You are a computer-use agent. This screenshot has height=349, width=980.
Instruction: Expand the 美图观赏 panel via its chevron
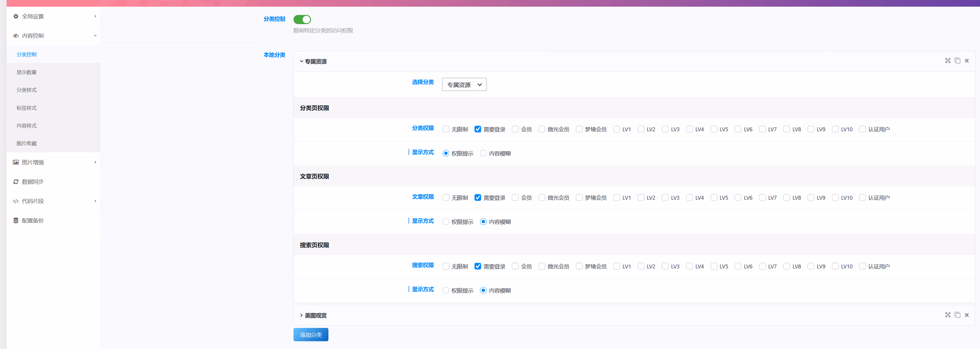tap(301, 315)
